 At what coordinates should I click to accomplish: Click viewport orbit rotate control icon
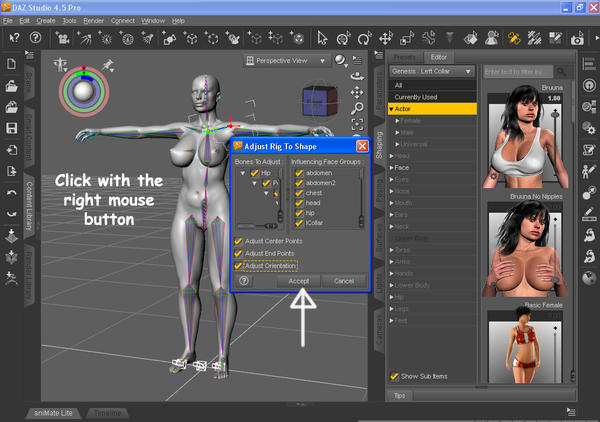[357, 76]
